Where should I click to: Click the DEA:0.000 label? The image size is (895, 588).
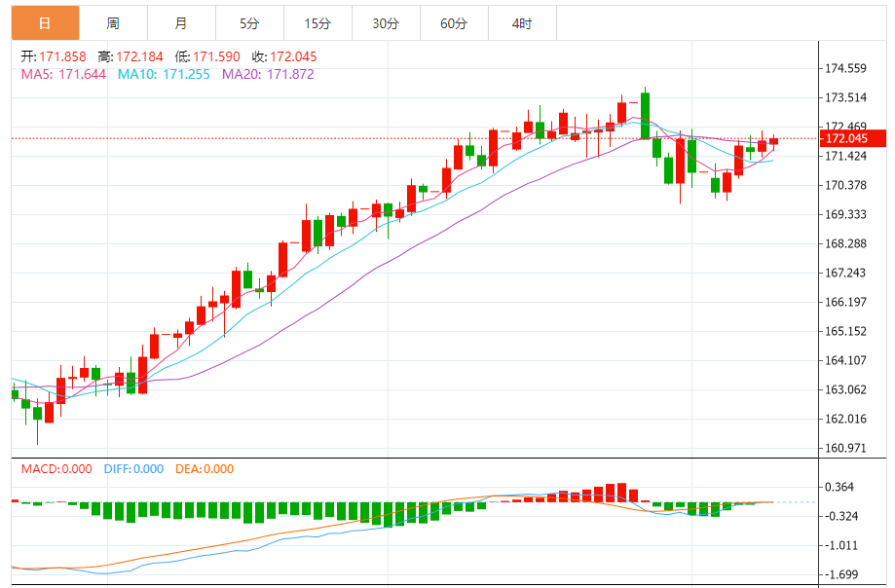(205, 469)
